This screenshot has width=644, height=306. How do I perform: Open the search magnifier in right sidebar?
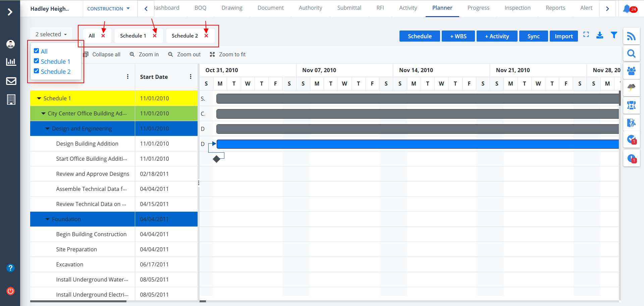click(x=631, y=54)
